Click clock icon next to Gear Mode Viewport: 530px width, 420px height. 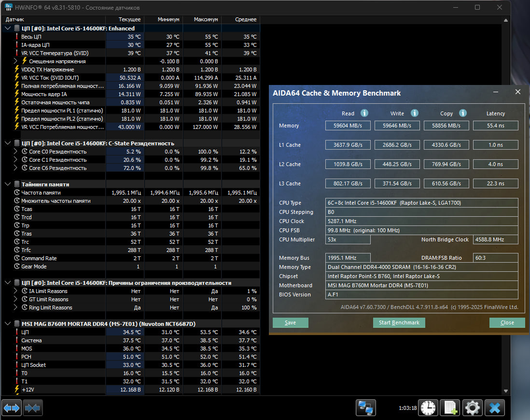pyautogui.click(x=16, y=266)
